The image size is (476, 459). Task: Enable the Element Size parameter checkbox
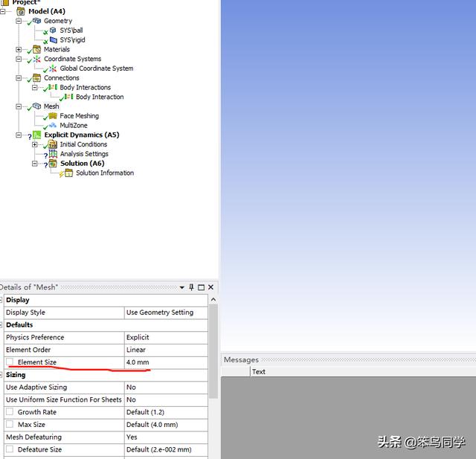point(10,362)
